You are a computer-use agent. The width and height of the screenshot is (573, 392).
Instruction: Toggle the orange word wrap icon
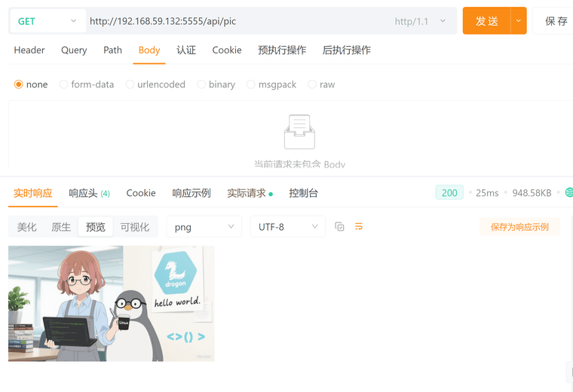pyautogui.click(x=359, y=226)
